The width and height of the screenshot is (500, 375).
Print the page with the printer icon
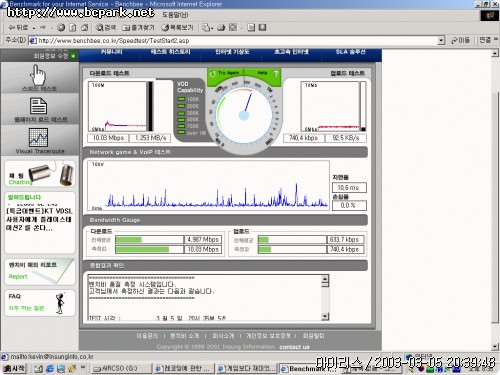coord(221,28)
